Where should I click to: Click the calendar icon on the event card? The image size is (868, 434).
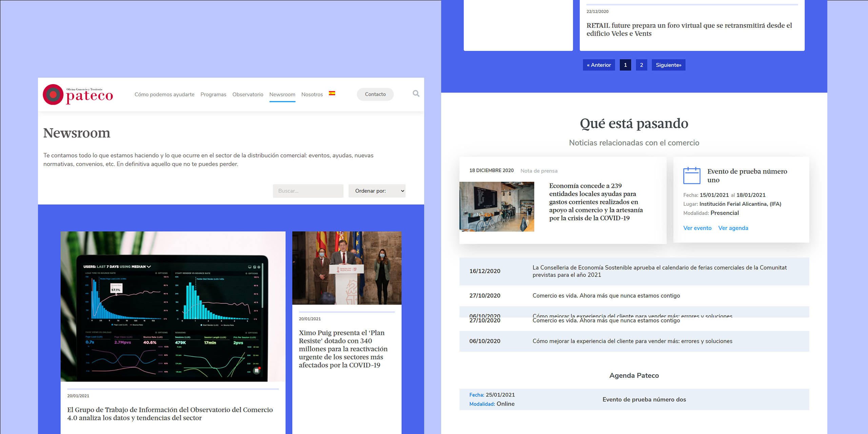(x=692, y=176)
